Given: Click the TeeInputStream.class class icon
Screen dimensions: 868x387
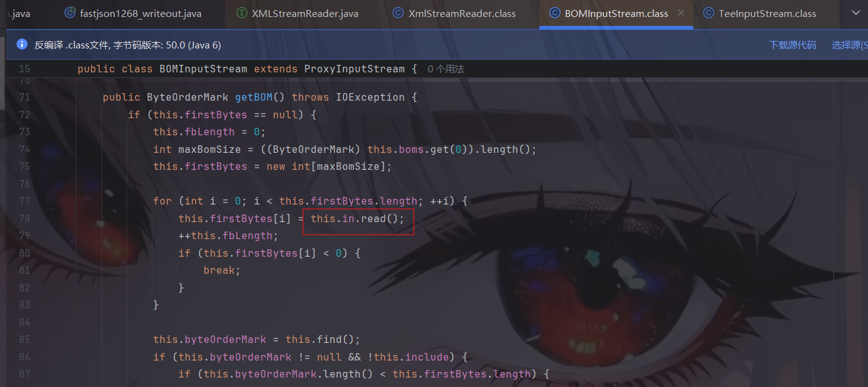Looking at the screenshot, I should 708,13.
